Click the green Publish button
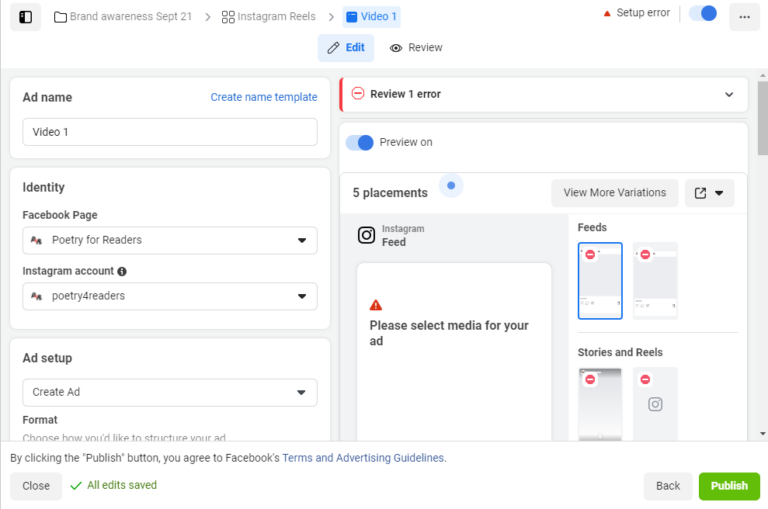This screenshot has width=768, height=509. (729, 486)
